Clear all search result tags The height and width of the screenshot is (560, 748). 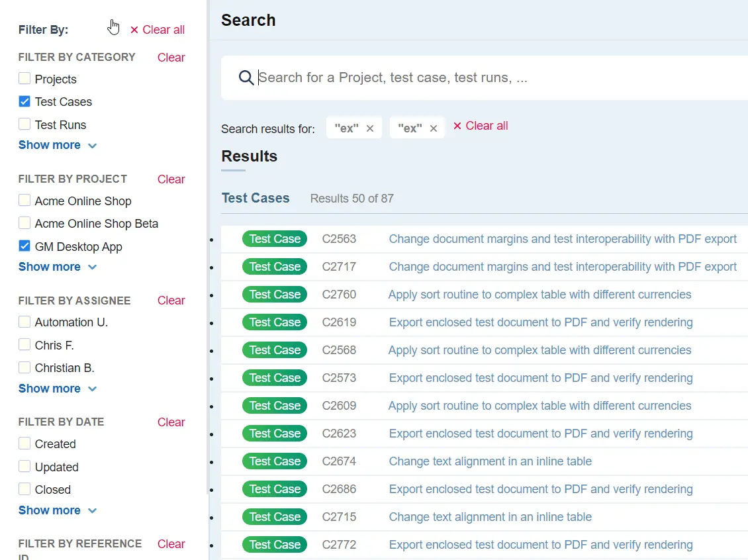[x=481, y=126]
